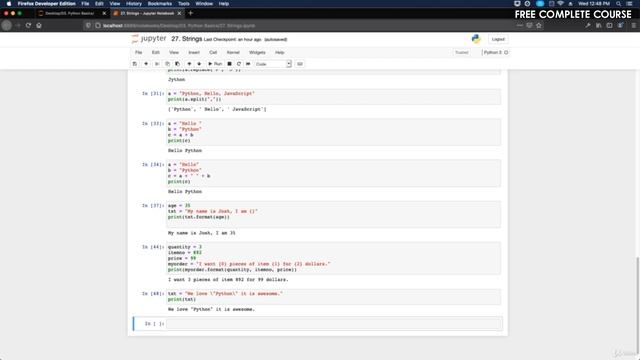Open the page actions three-dots icon in address bar

pos(520,25)
